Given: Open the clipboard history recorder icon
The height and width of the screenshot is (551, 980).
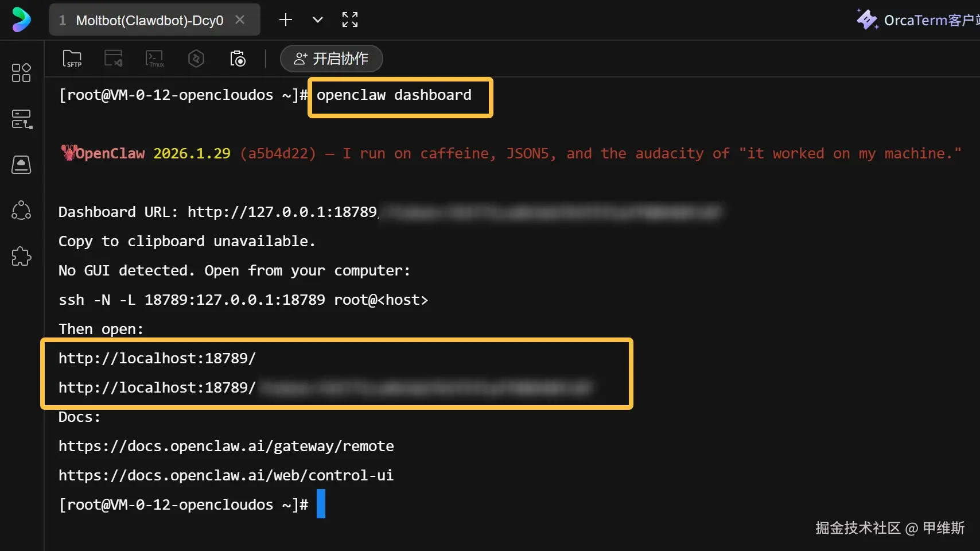Looking at the screenshot, I should 238,59.
